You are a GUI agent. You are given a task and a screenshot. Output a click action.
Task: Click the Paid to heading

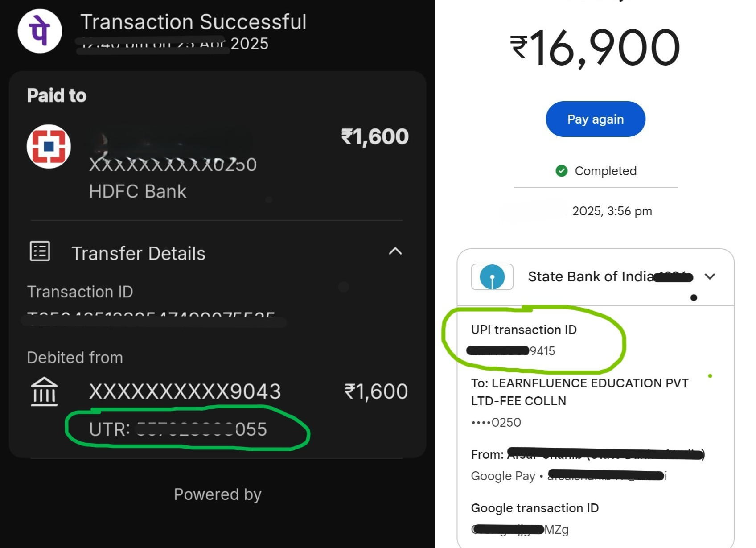pos(57,95)
